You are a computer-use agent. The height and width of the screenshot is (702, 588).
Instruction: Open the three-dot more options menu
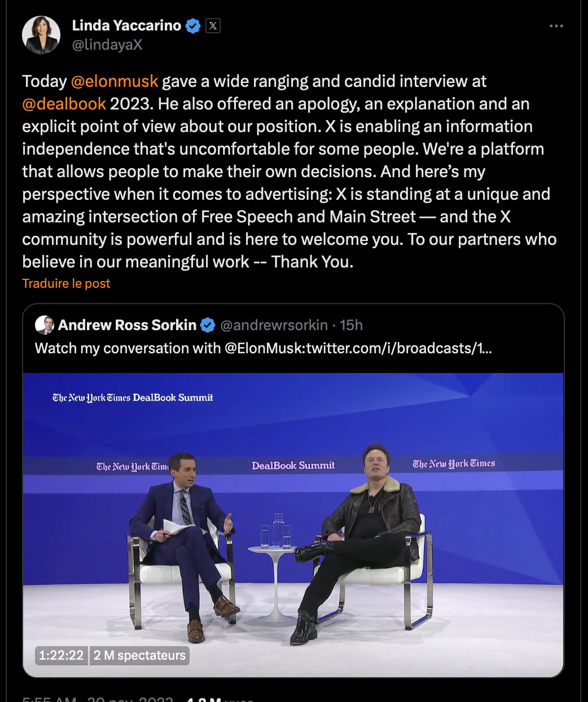[x=556, y=26]
